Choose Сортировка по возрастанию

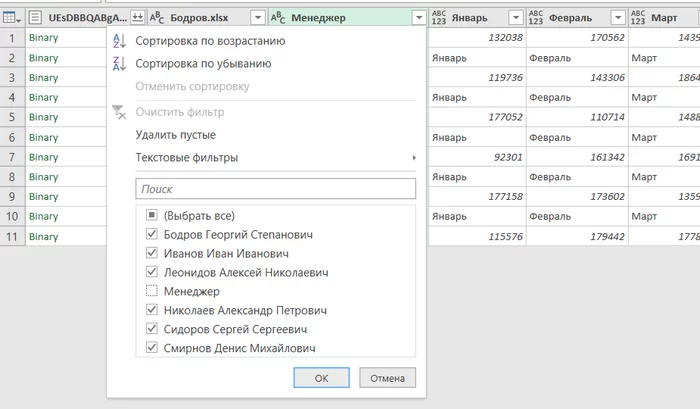[x=210, y=41]
